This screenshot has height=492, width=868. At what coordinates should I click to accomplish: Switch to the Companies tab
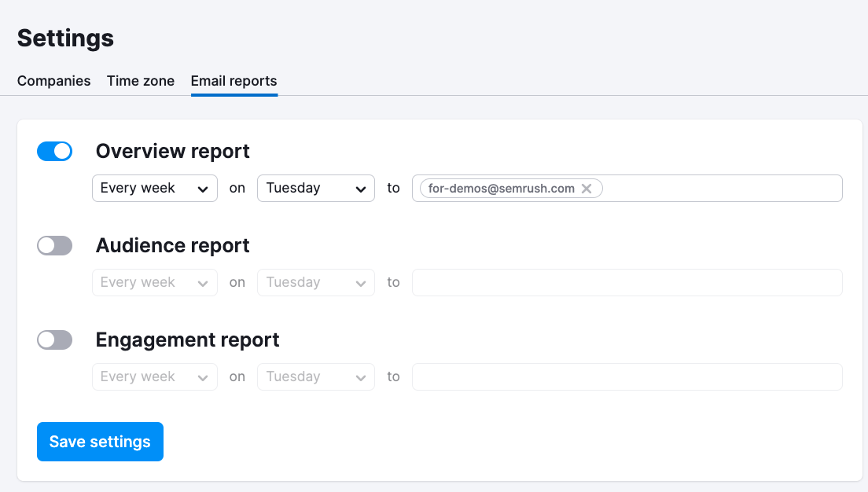pyautogui.click(x=53, y=81)
